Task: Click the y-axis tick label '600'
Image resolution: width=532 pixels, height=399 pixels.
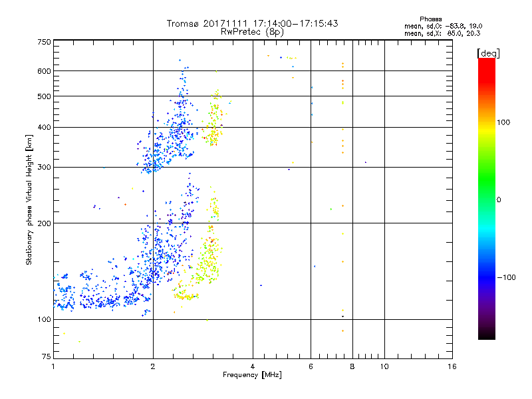Action: [44, 71]
